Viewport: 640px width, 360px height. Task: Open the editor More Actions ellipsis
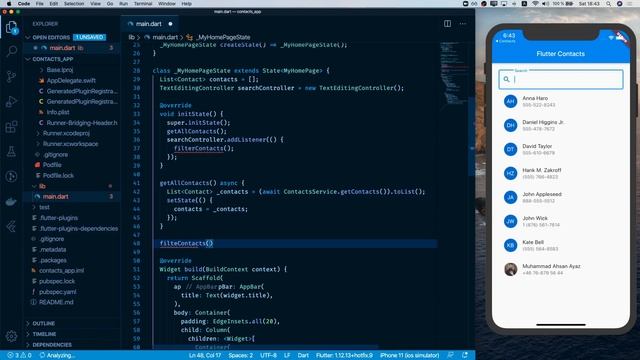pyautogui.click(x=463, y=24)
